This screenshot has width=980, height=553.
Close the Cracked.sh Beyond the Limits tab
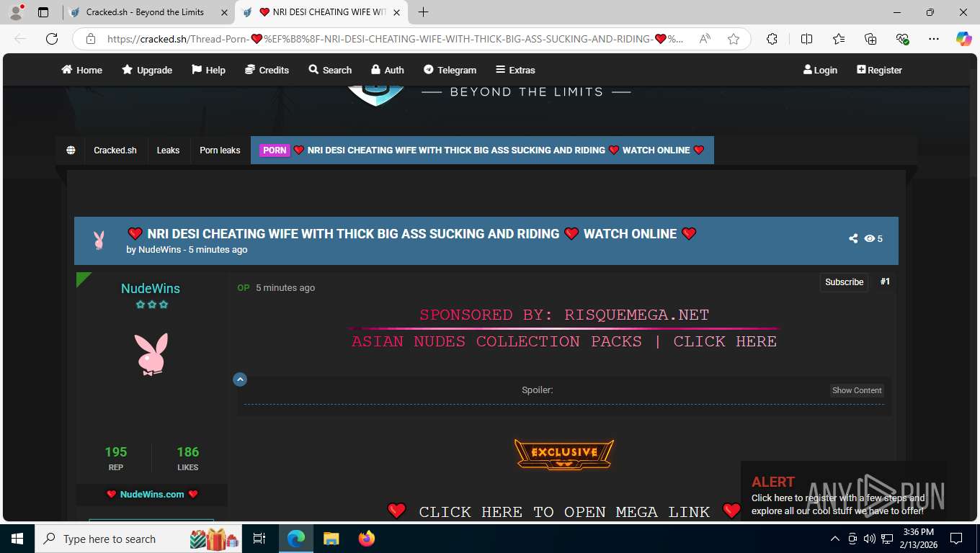tap(224, 12)
